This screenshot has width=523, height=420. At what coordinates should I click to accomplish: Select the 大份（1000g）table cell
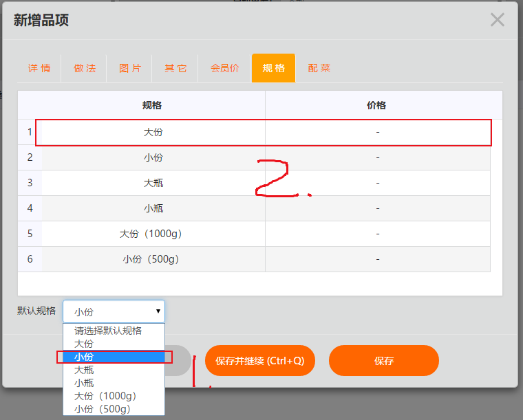[x=153, y=234]
